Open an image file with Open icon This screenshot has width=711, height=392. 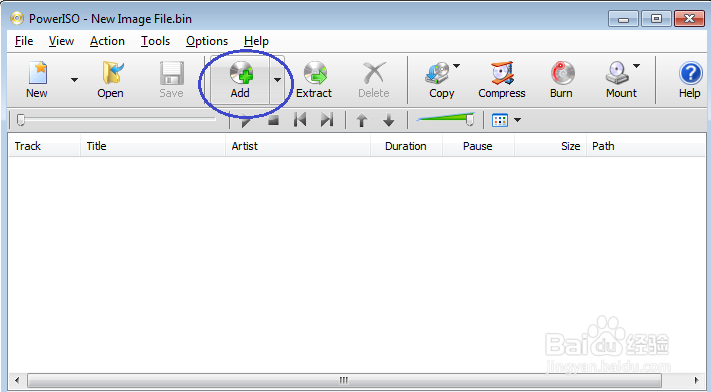click(x=112, y=73)
